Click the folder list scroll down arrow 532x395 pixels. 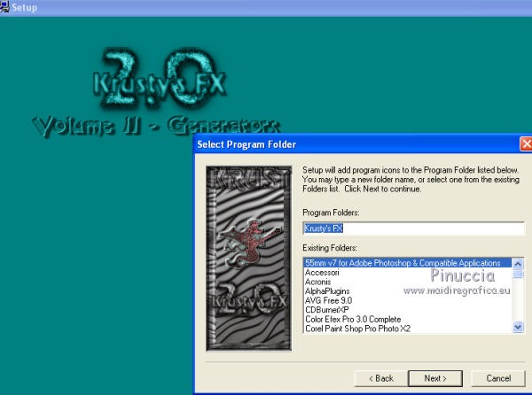click(518, 327)
